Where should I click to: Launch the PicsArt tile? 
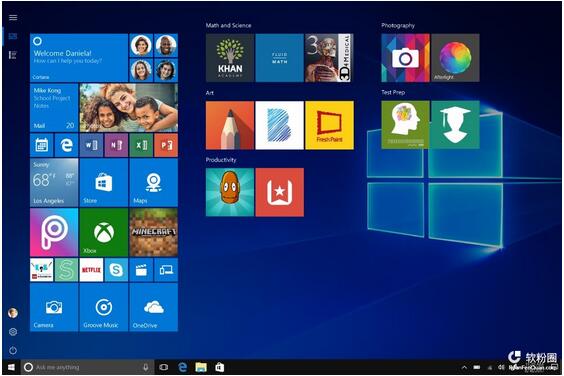point(54,232)
